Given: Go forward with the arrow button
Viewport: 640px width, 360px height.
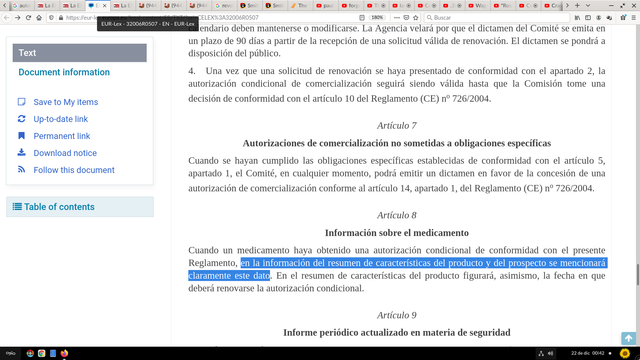Looking at the screenshot, I should [18, 18].
